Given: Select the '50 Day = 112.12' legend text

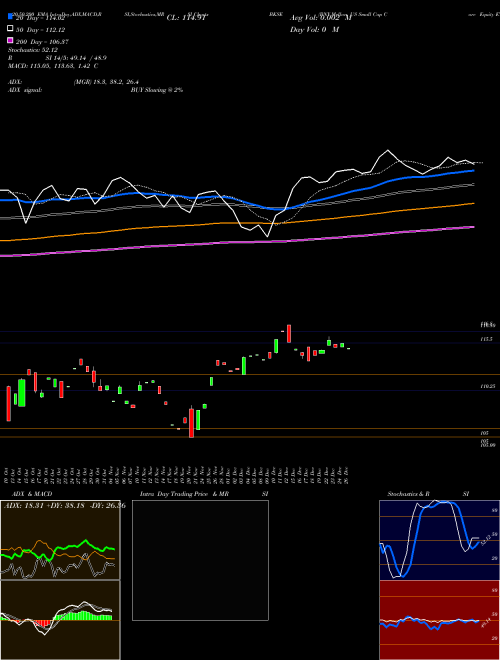Looking at the screenshot, I should [41, 30].
